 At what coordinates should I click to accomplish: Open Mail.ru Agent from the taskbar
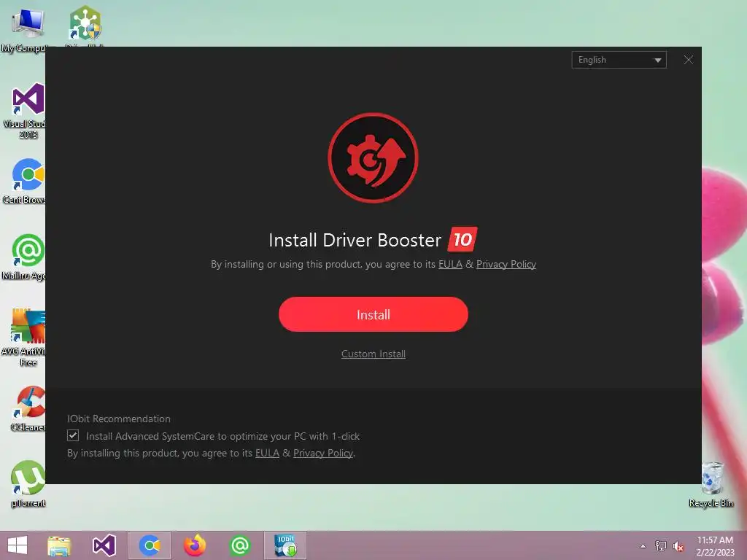239,545
